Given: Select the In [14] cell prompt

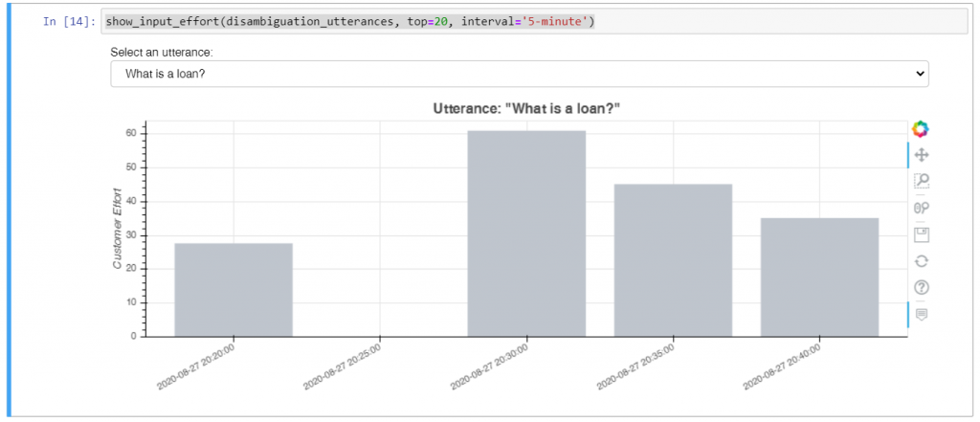Looking at the screenshot, I should (x=69, y=22).
